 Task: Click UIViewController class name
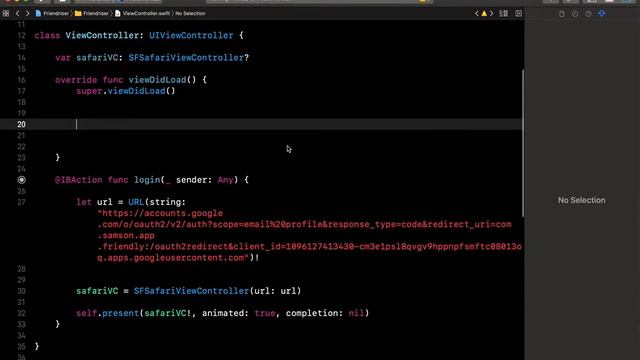191,36
